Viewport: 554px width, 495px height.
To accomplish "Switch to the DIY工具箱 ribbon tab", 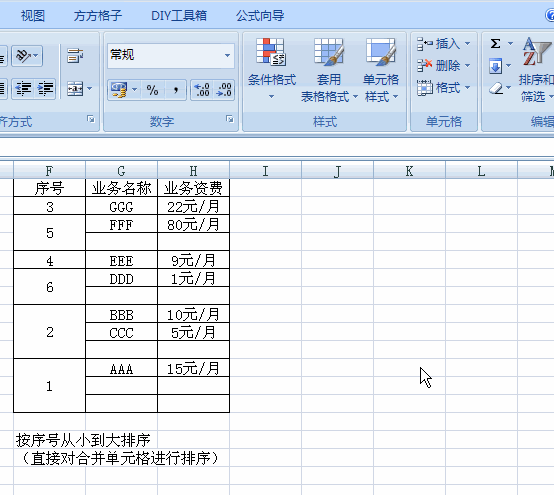I will click(179, 16).
